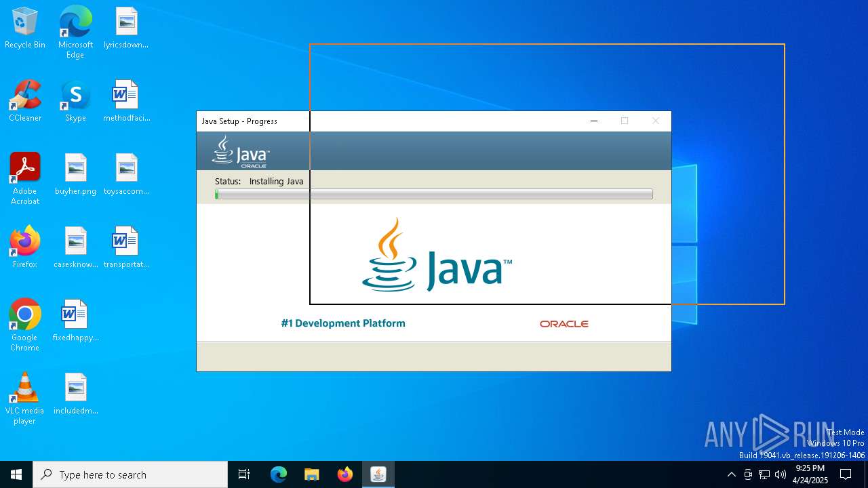
Task: Open Edge from the taskbar
Action: [x=279, y=474]
